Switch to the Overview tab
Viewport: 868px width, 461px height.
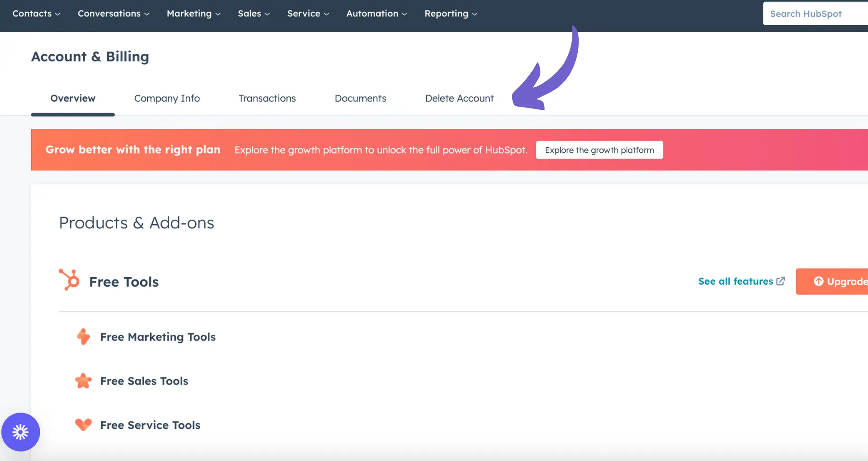[73, 99]
